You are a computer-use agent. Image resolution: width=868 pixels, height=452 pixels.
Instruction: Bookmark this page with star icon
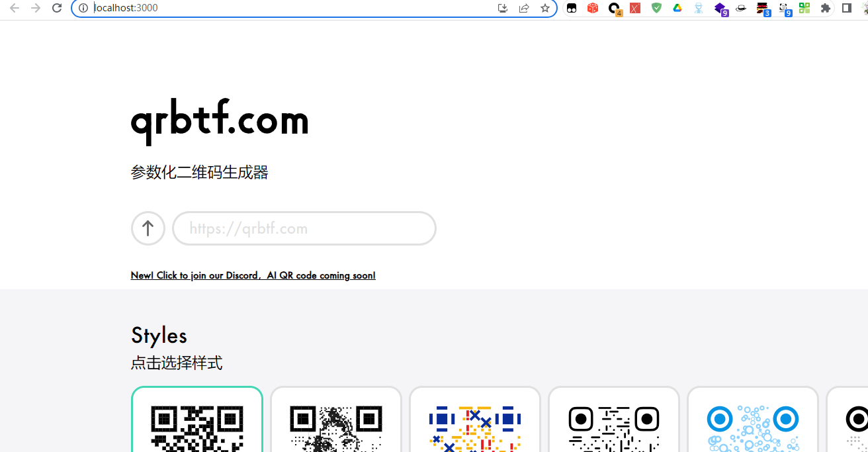pyautogui.click(x=545, y=8)
